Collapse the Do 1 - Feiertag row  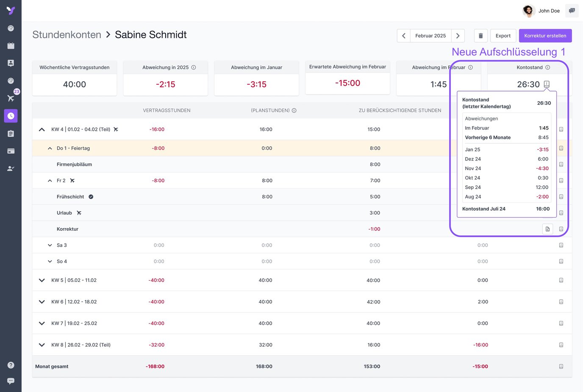[50, 148]
